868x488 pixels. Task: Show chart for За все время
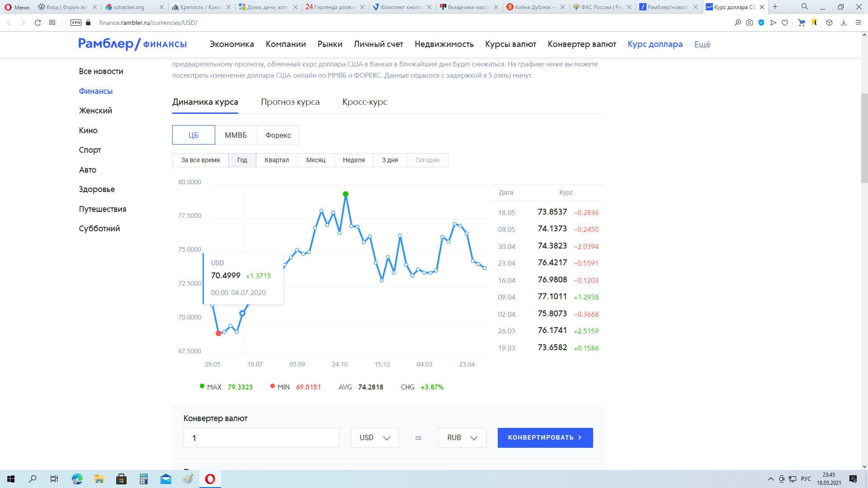[200, 160]
